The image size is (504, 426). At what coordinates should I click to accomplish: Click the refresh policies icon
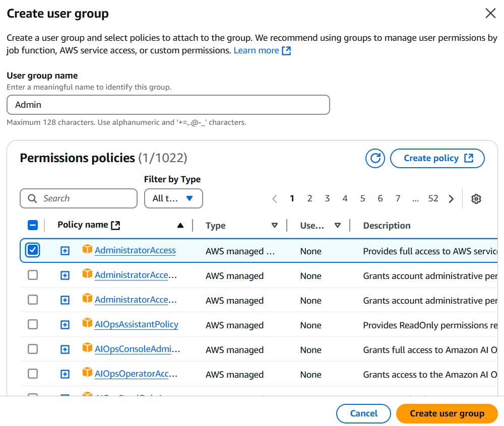tap(375, 158)
